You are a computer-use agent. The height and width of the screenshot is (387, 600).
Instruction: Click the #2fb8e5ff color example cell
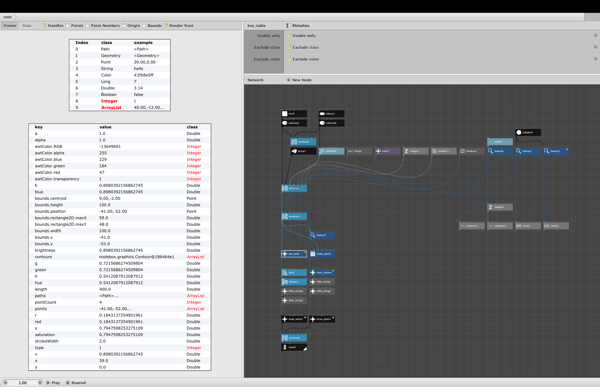click(x=143, y=75)
